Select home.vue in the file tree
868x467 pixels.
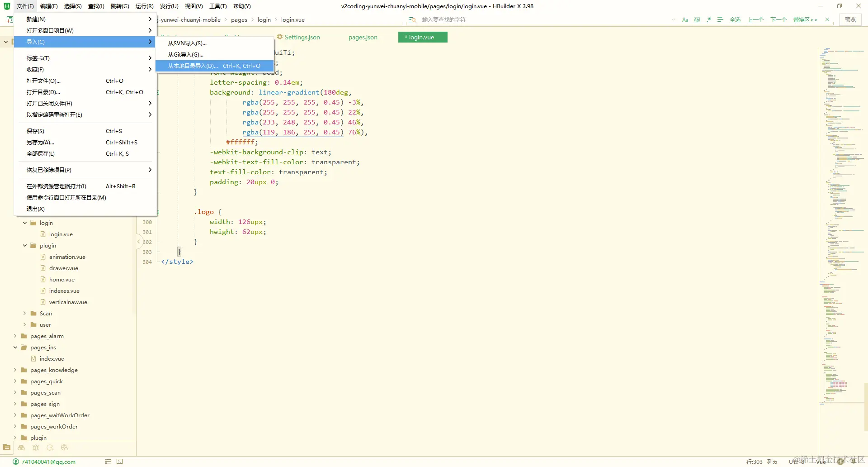point(62,280)
